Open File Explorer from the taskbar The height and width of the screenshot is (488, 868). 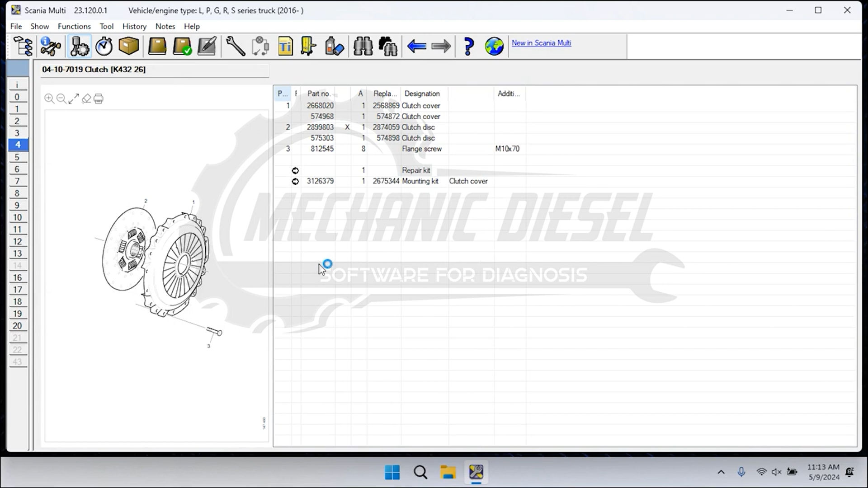pyautogui.click(x=448, y=472)
